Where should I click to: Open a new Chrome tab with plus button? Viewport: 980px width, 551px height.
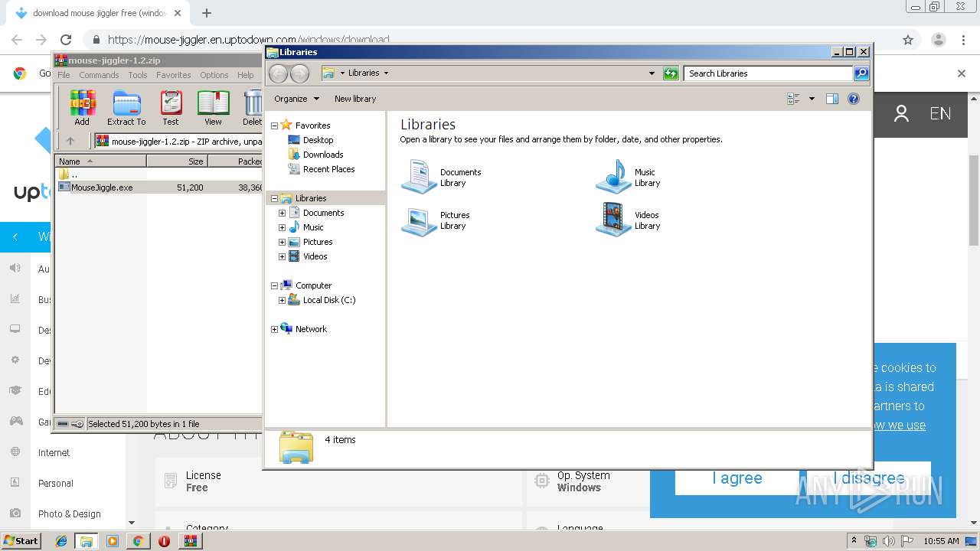206,13
